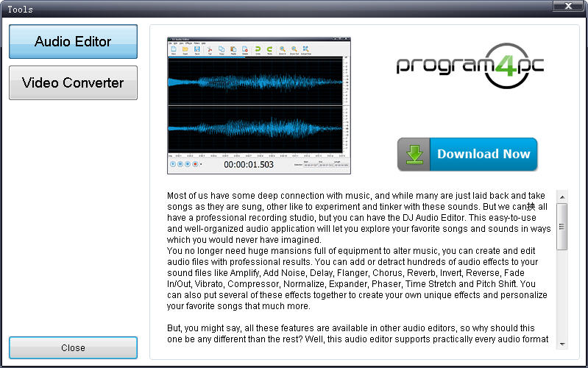Image resolution: width=588 pixels, height=368 pixels.
Task: Click the description scrollbar down arrow
Action: click(x=562, y=344)
